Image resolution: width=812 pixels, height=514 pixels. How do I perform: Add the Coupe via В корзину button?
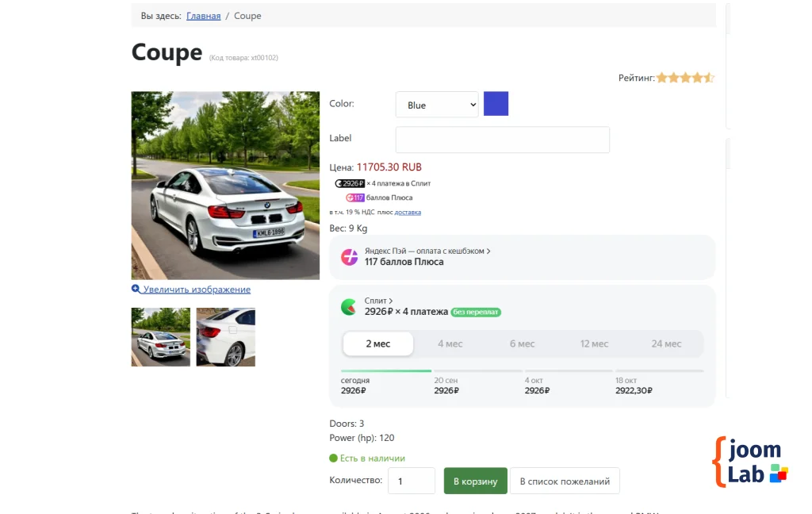tap(476, 481)
